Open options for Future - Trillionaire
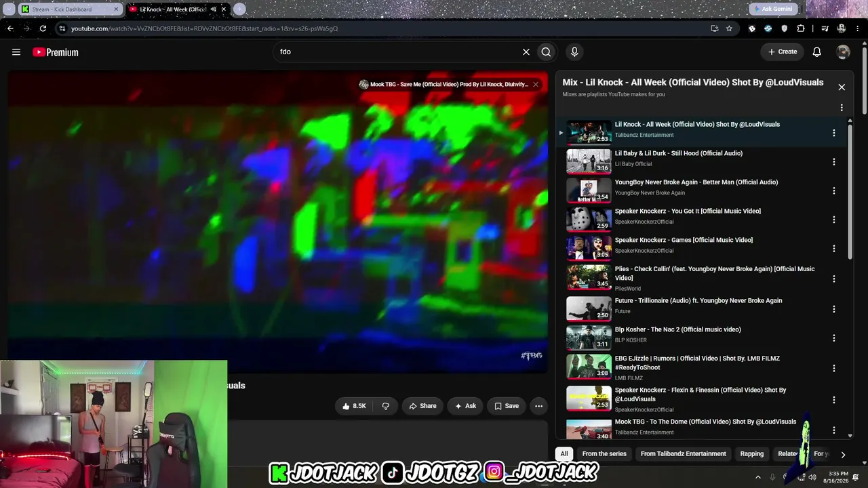Image resolution: width=868 pixels, height=488 pixels. (x=834, y=309)
